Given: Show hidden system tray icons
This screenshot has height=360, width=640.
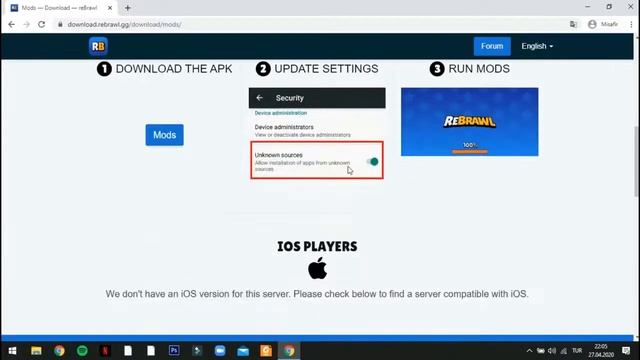Looking at the screenshot, I should click(x=529, y=351).
